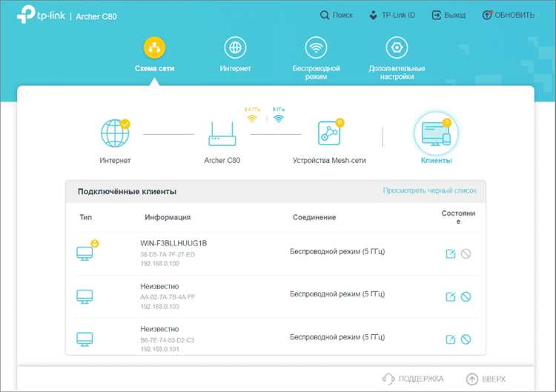This screenshot has height=392, width=556.
Task: Click connection text in WIN-F3BLLHUUG1B row
Action: pos(337,251)
